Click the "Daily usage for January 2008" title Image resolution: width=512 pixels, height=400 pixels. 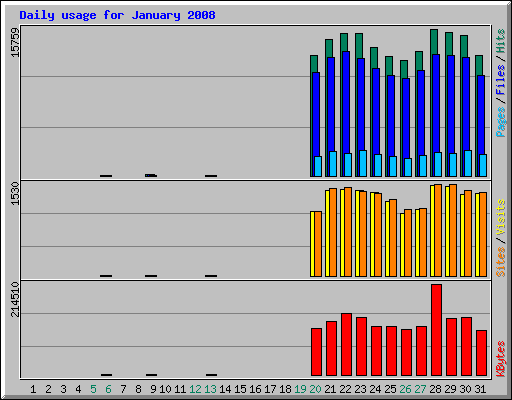(117, 15)
